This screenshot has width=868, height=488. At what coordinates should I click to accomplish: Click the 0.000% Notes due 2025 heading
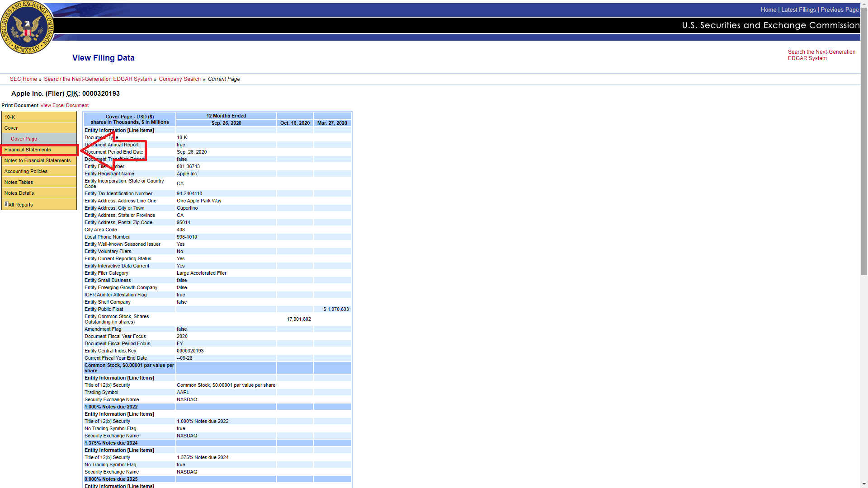[x=111, y=479]
